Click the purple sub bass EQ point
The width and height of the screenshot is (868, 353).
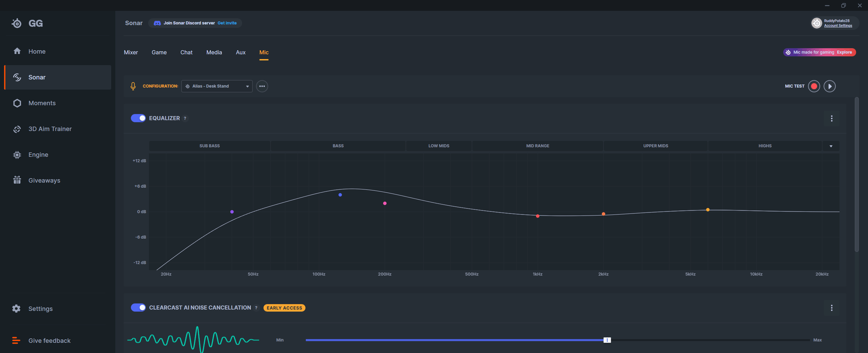[x=232, y=212]
